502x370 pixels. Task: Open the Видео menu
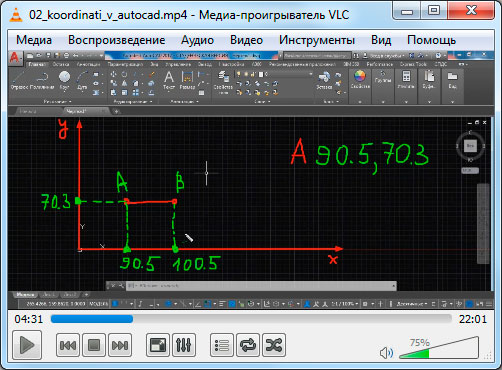coord(246,40)
